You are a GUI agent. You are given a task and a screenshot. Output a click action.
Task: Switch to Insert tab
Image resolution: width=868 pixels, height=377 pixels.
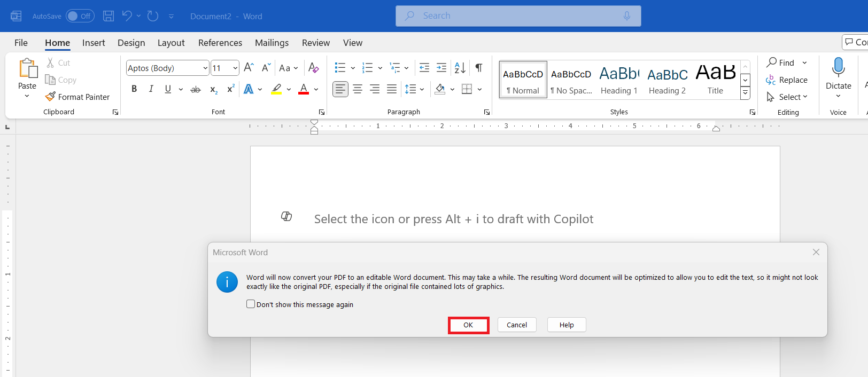pos(94,43)
